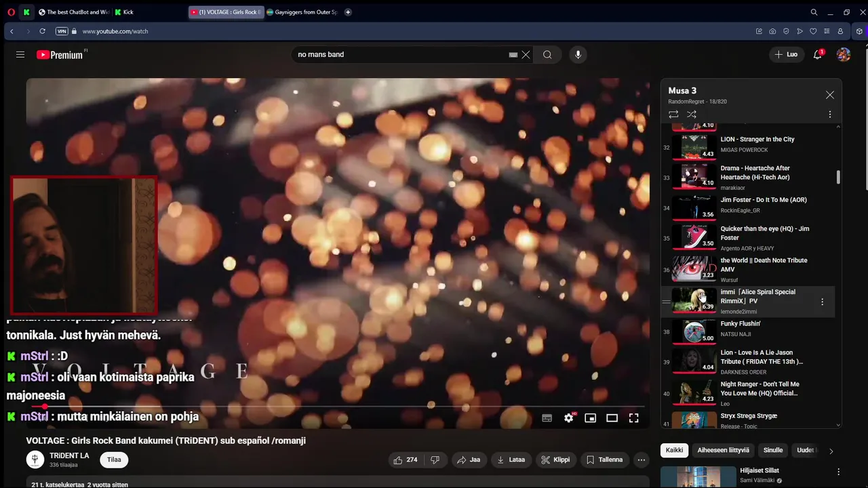Open Opera easy setup sliders icon

(827, 31)
